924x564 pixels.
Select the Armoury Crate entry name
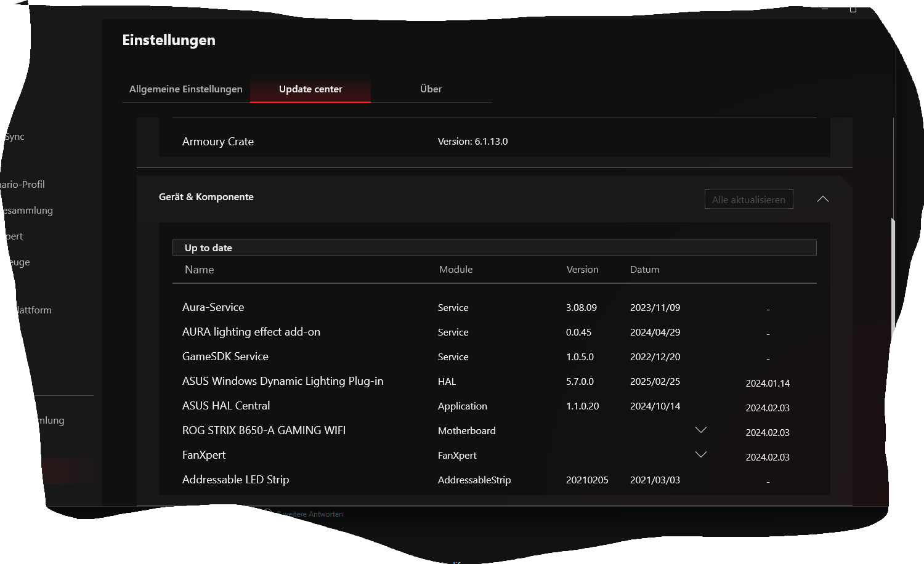[x=218, y=142]
